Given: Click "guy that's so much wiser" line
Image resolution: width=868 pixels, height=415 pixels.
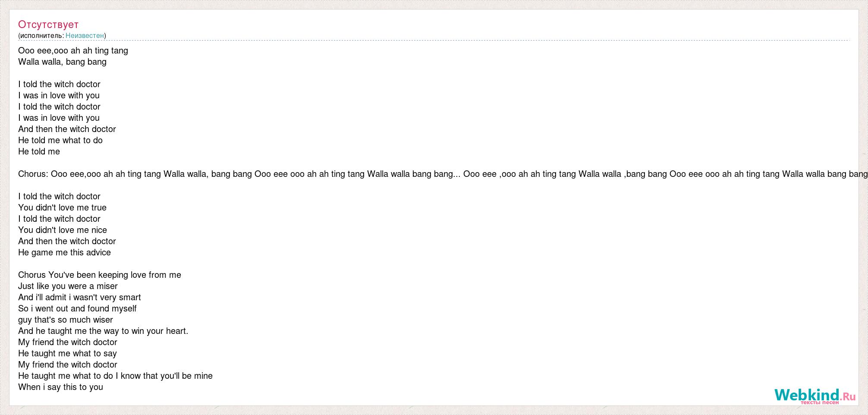Looking at the screenshot, I should tap(66, 320).
